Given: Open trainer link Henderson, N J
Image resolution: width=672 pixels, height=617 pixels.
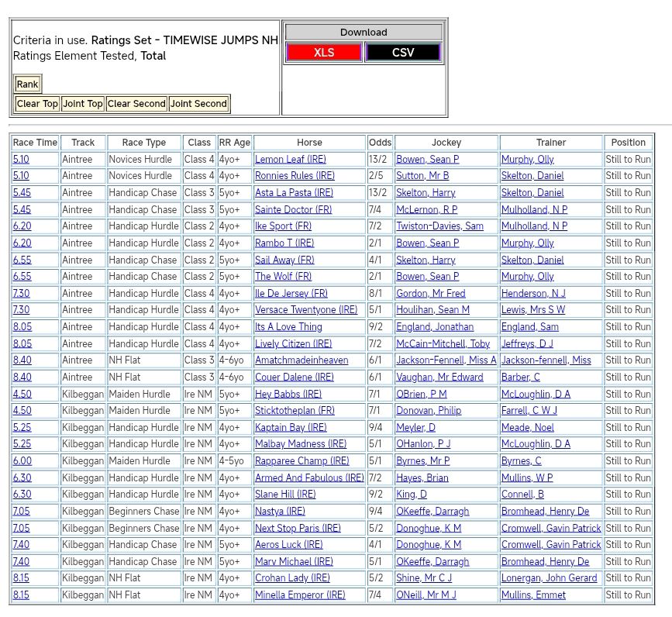Looking at the screenshot, I should 533,294.
